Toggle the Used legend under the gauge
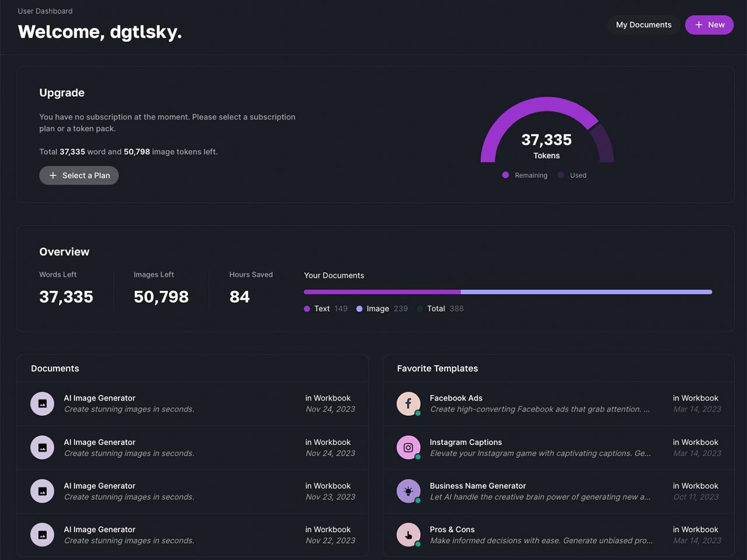 [571, 175]
